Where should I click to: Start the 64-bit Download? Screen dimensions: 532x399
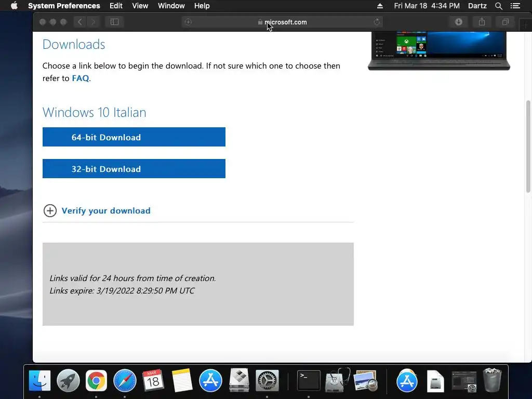pos(134,137)
